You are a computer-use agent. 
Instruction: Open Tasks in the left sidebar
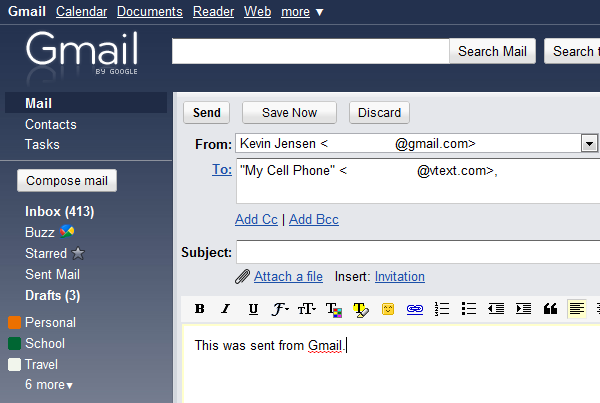point(42,144)
